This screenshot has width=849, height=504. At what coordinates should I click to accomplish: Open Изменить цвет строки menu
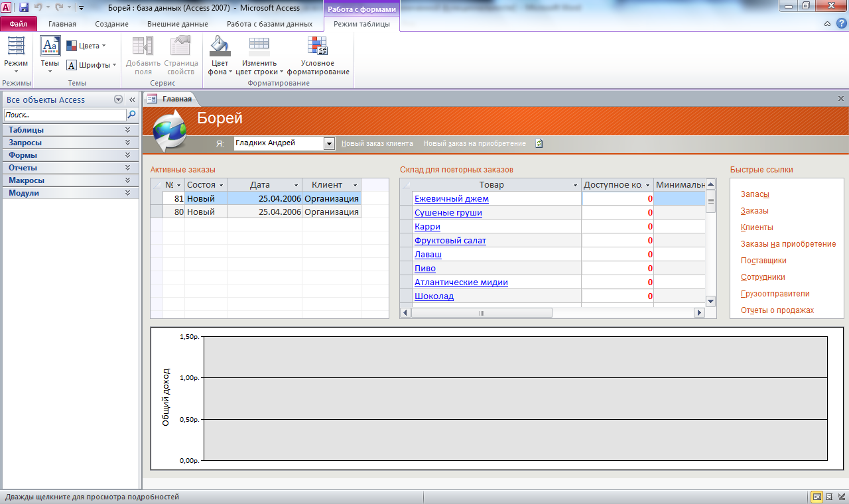tap(259, 55)
